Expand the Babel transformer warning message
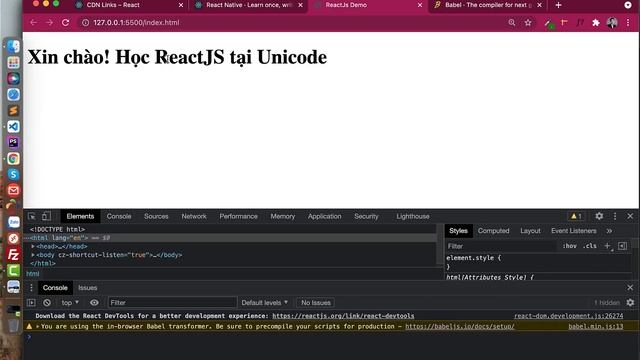640x360 pixels. point(38,326)
